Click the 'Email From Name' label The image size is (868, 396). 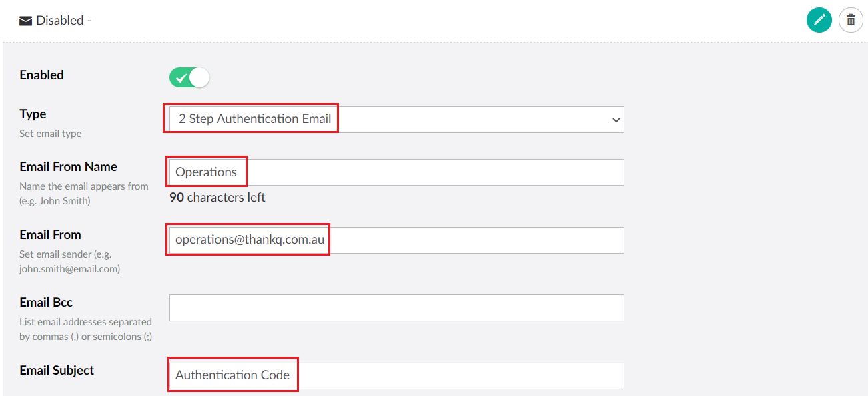(68, 167)
